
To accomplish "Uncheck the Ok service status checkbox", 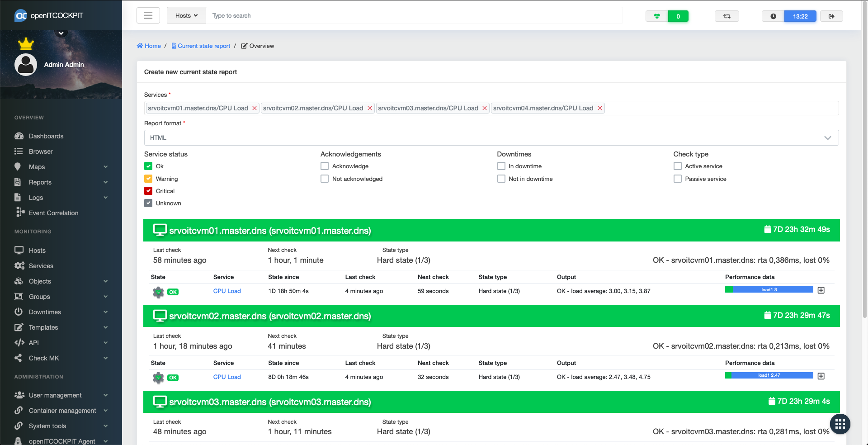I will [148, 166].
